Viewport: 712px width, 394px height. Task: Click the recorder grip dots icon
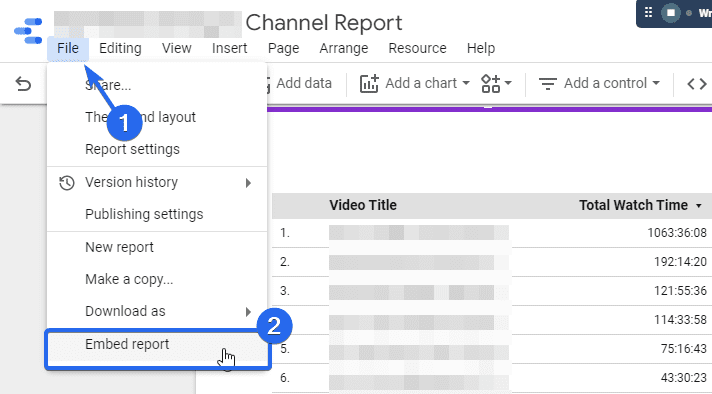(x=648, y=12)
